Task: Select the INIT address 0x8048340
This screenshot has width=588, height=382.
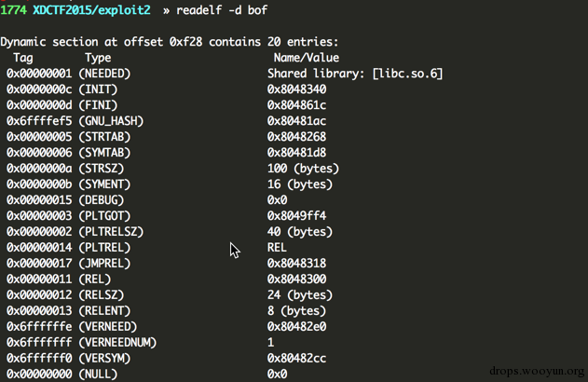Action: (x=296, y=89)
